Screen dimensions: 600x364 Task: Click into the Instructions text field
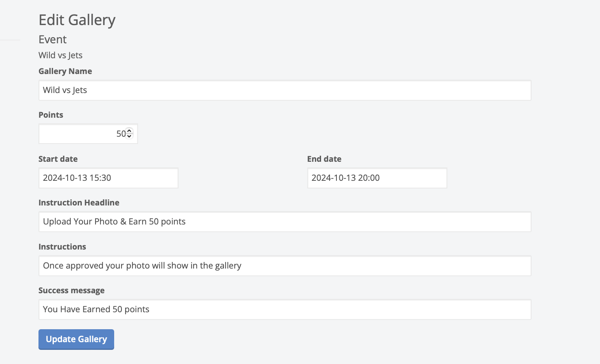tap(285, 266)
